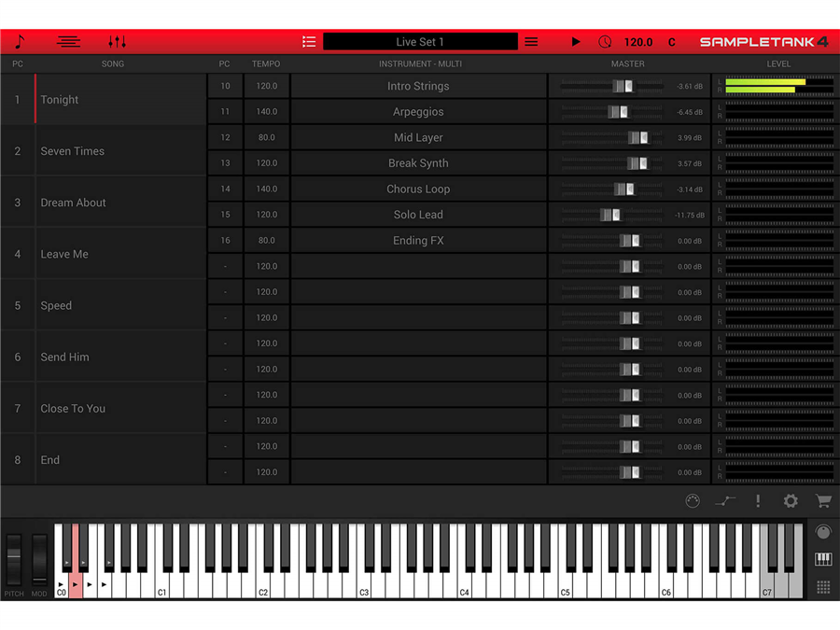Click the MIDI connector icon
This screenshot has width=840, height=630.
[693, 501]
